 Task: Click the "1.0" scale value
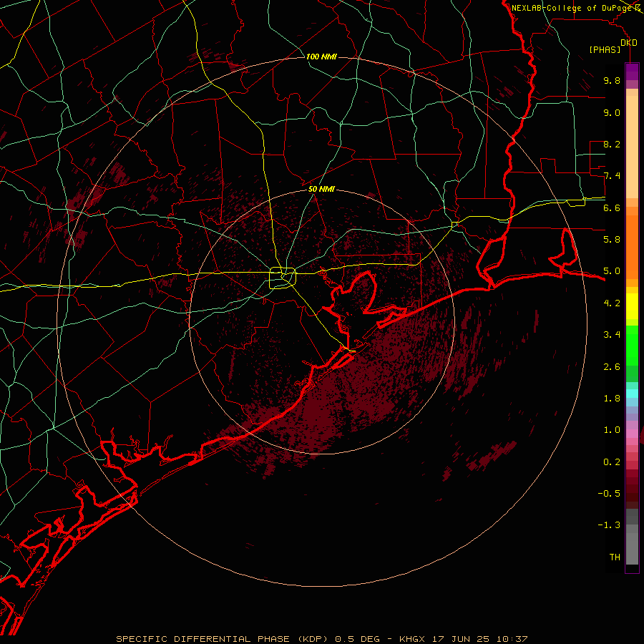pos(612,430)
